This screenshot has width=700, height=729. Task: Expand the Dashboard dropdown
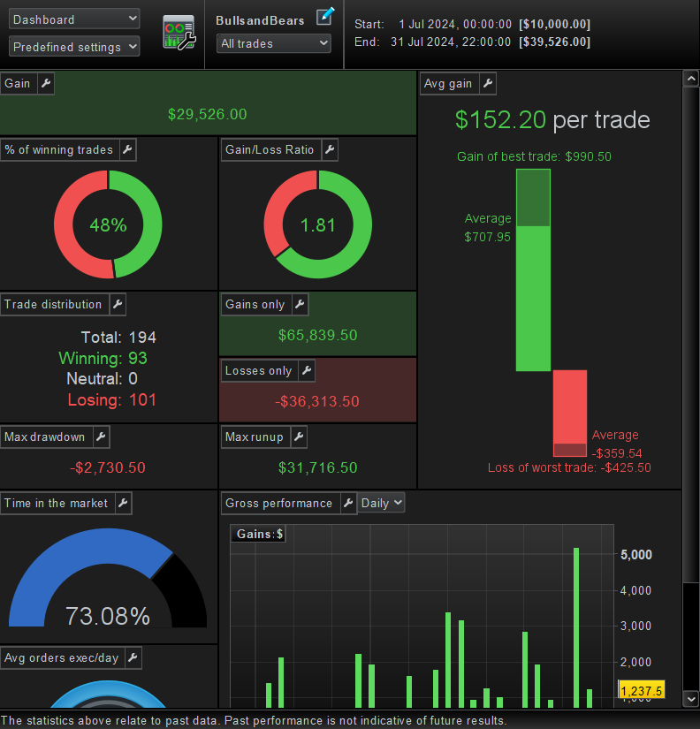(74, 19)
